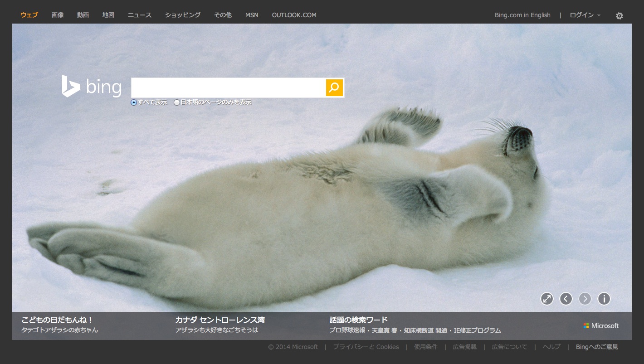Click the orange search magnifier button

pos(334,87)
